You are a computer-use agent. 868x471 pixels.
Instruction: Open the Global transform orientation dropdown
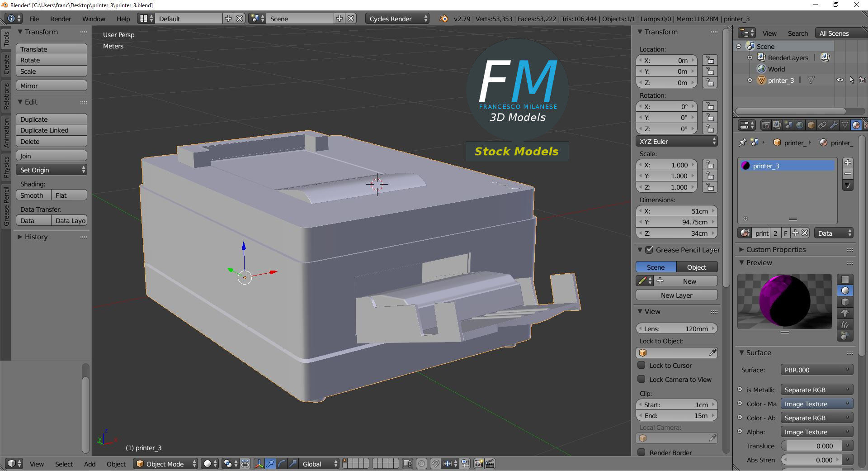(320, 464)
